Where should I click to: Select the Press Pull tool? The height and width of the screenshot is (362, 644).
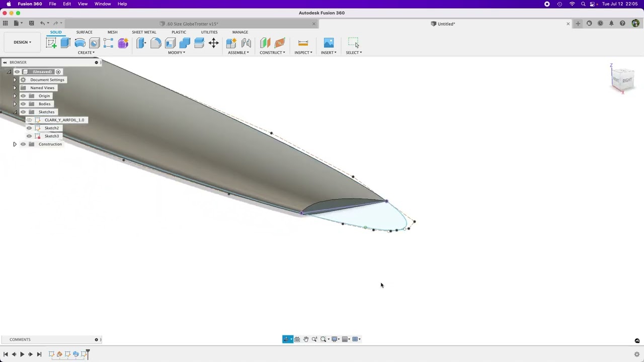pos(141,43)
